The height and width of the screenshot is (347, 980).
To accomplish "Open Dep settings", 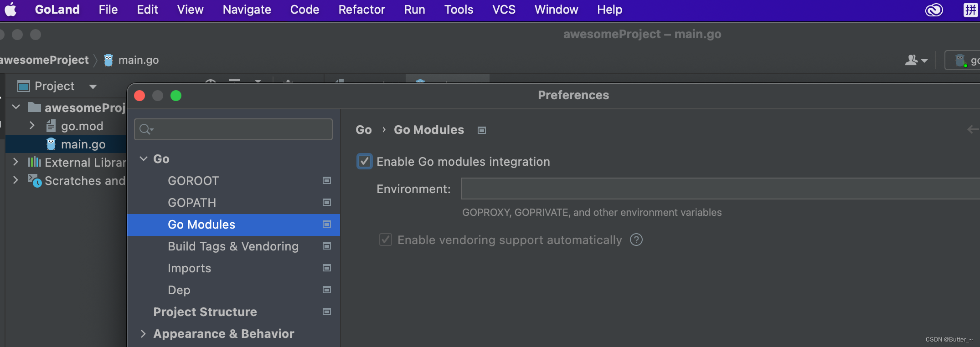I will pyautogui.click(x=179, y=290).
